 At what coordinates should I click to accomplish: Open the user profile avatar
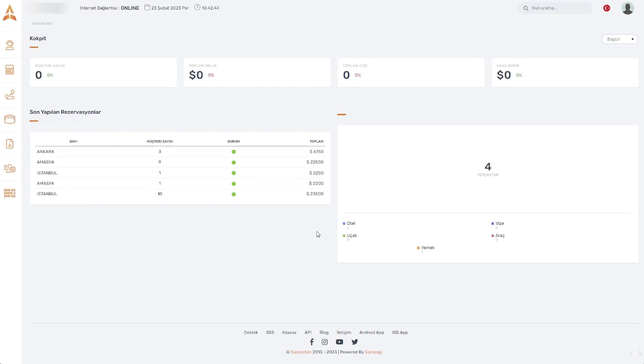[628, 8]
